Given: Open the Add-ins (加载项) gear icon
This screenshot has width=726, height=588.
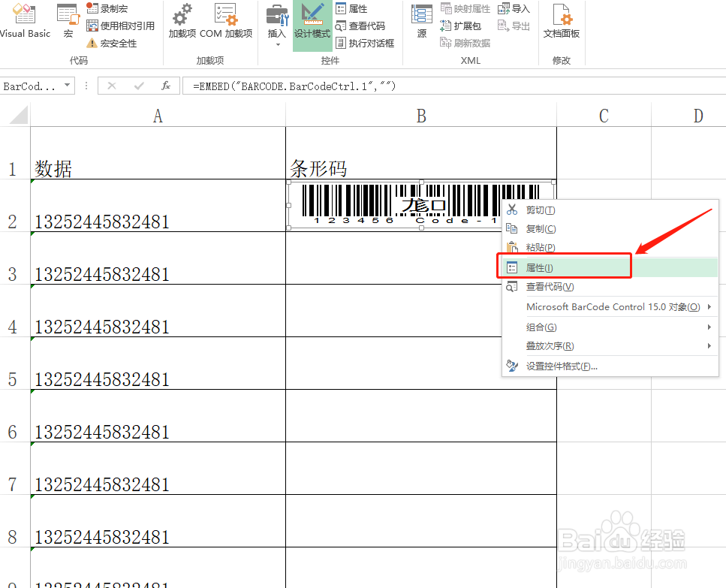Looking at the screenshot, I should 182,21.
